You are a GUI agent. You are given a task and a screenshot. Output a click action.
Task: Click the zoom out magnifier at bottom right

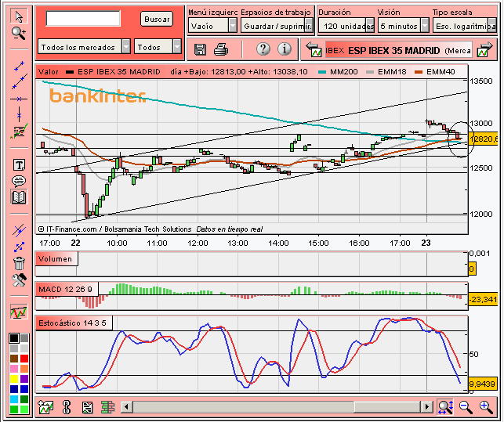point(466,407)
